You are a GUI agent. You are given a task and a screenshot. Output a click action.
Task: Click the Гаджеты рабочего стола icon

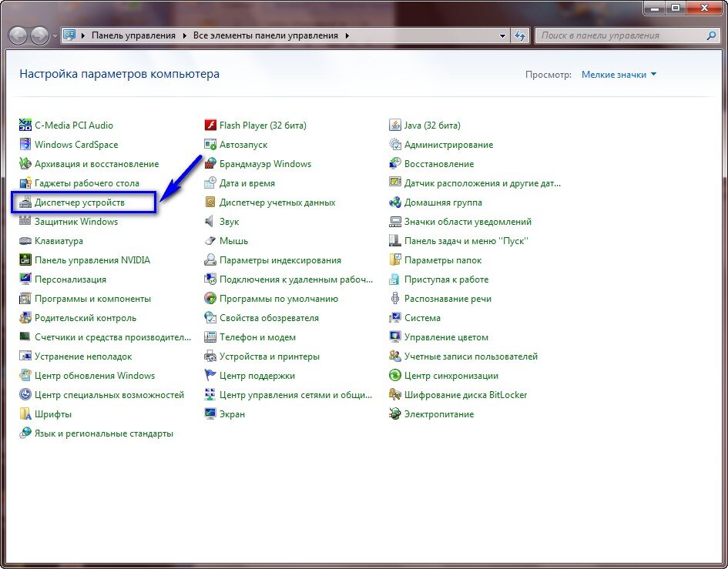tap(25, 182)
